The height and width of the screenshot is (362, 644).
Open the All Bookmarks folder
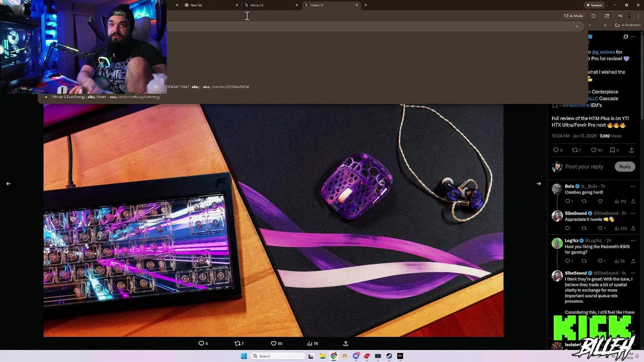627,25
